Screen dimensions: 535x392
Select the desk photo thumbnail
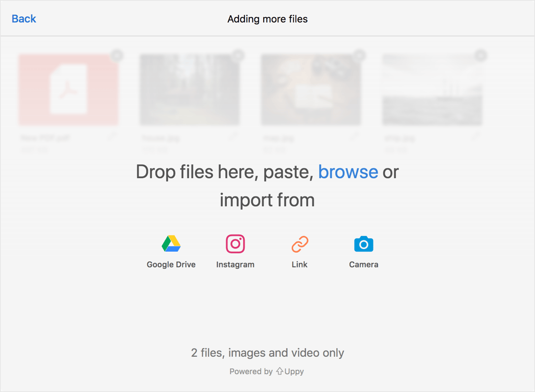pos(311,89)
